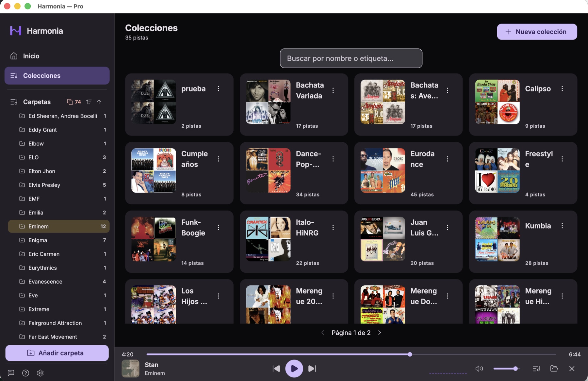Open the Eurodance collection options menu
This screenshot has width=588, height=381.
click(x=448, y=159)
